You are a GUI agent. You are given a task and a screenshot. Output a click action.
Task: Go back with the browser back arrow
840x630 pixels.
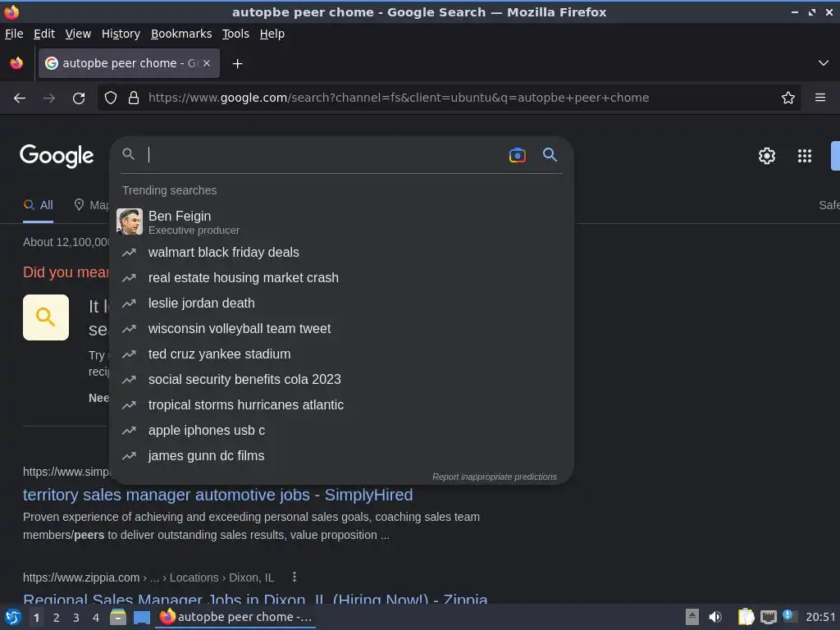20,98
